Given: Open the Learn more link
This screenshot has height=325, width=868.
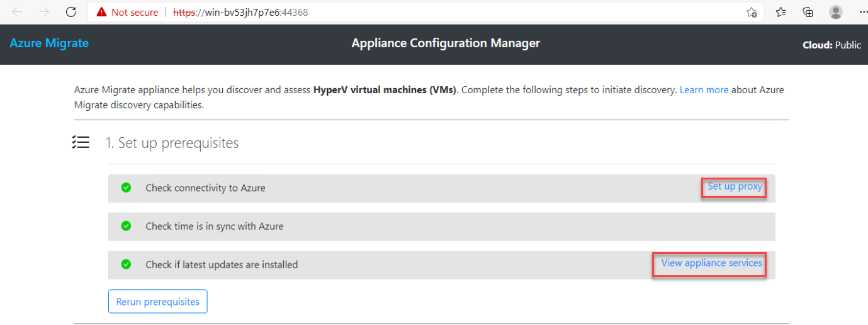Looking at the screenshot, I should (x=704, y=90).
